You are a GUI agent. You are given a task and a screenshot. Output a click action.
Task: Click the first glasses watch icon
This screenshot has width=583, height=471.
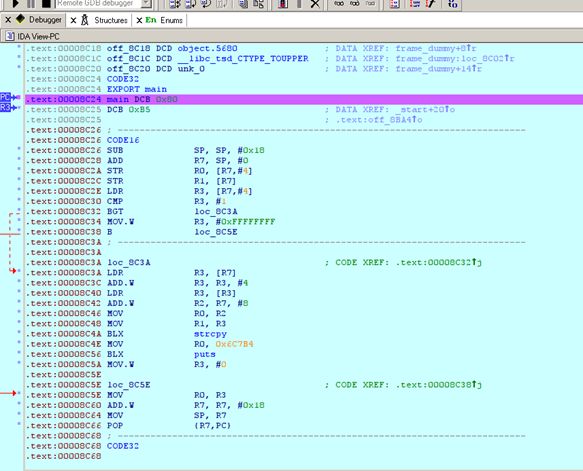tap(339, 4)
